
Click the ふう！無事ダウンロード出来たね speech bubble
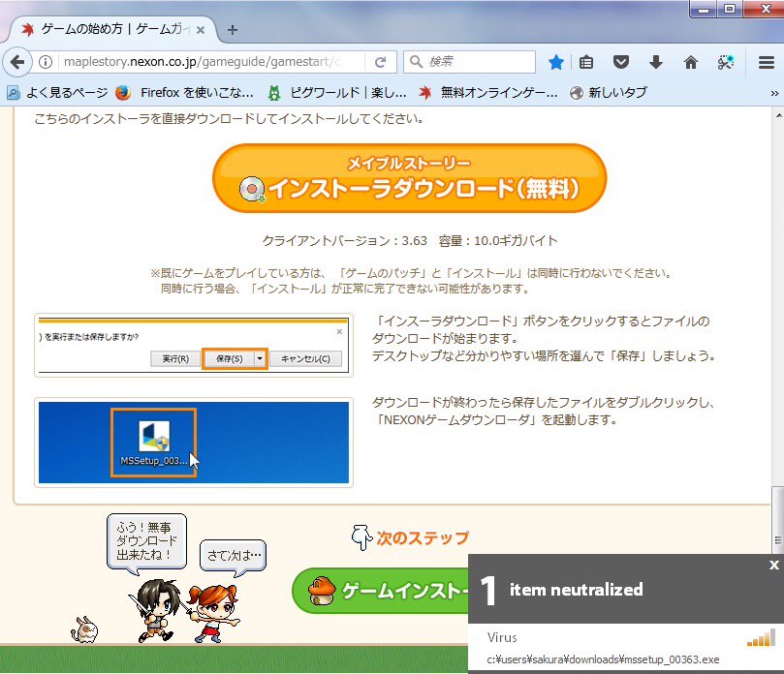point(146,543)
